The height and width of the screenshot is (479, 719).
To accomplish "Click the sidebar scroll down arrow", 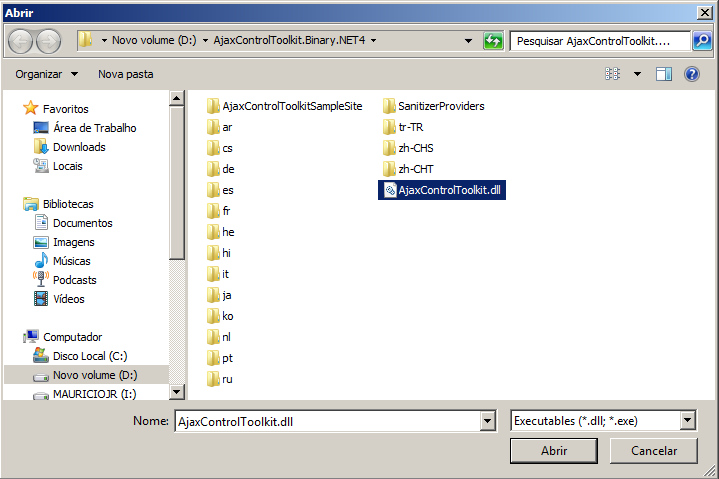I will 177,391.
